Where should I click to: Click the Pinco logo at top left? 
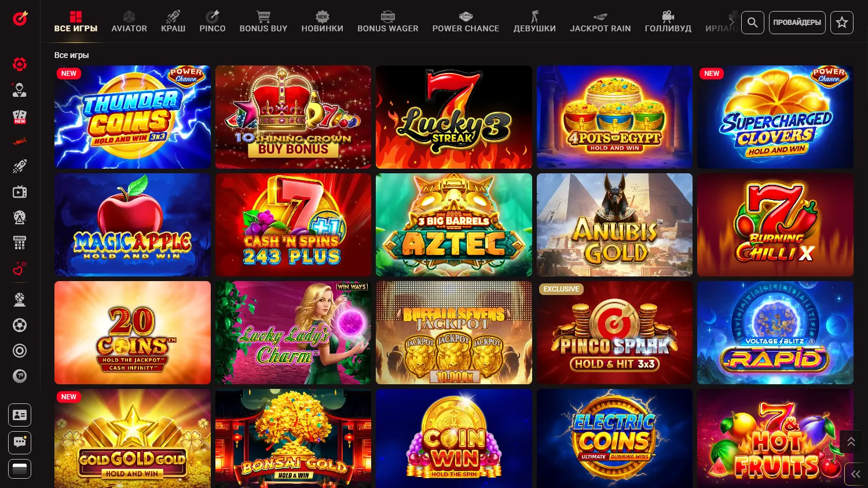pyautogui.click(x=20, y=18)
